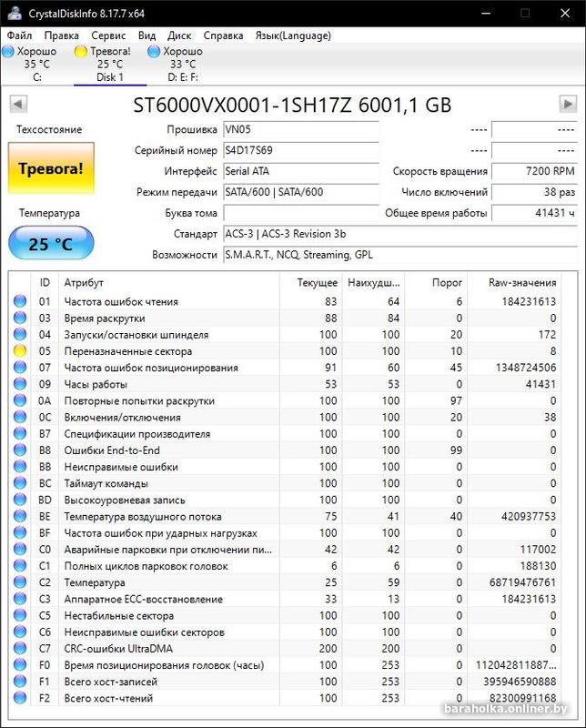Click blue status icon for attribute BD
Viewport: 586px width, 728px height.
20,500
